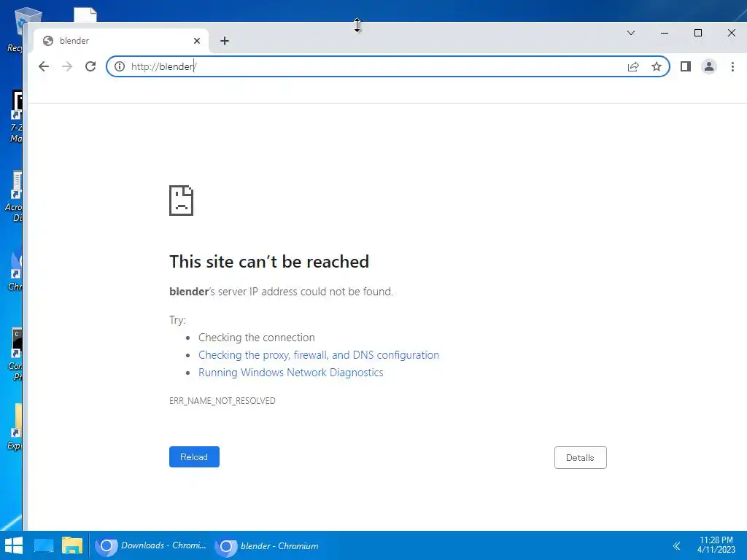This screenshot has height=560, width=747.
Task: Bookmark this tab with the star icon
Action: point(657,66)
